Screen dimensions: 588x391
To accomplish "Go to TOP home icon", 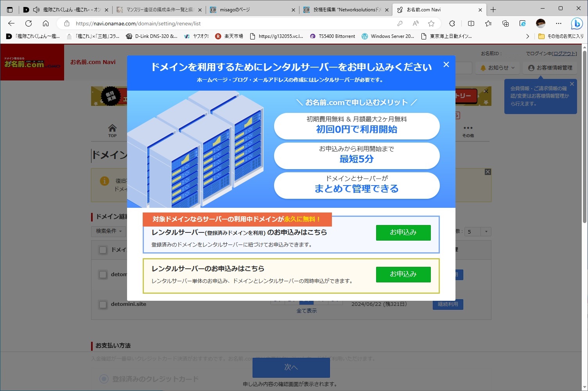I will click(112, 130).
